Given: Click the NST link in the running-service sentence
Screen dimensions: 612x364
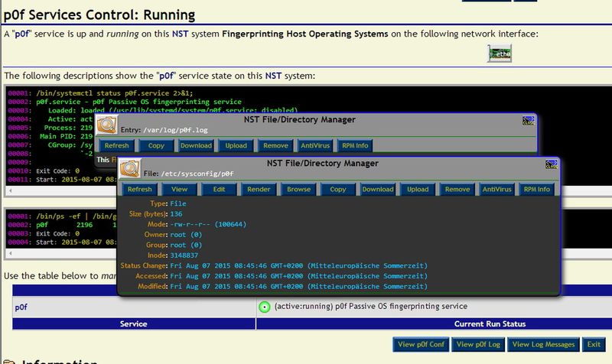Looking at the screenshot, I should [181, 34].
